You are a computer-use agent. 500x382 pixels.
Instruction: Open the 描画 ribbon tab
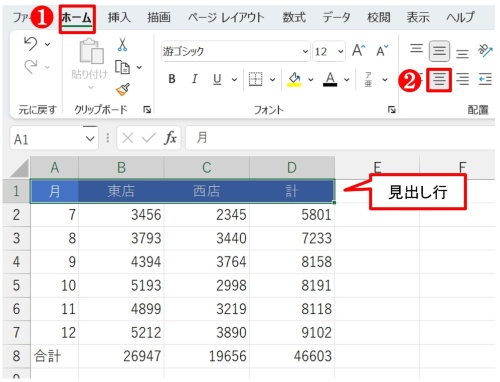[159, 17]
